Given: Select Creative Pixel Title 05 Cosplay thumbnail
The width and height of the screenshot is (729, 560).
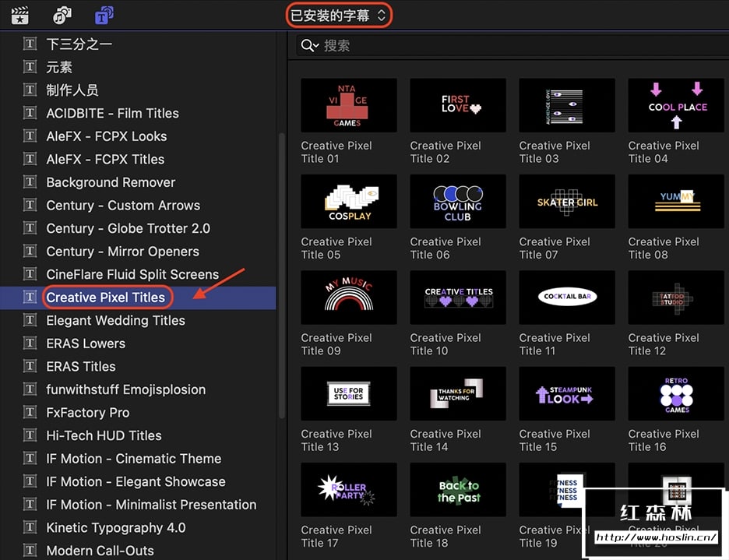Looking at the screenshot, I should (349, 202).
